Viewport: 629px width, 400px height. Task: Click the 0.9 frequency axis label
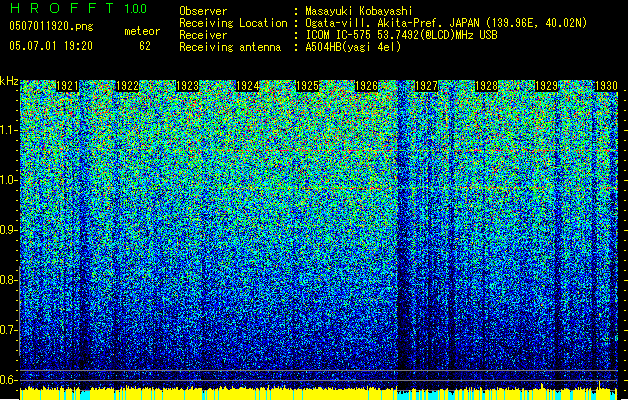[9, 230]
